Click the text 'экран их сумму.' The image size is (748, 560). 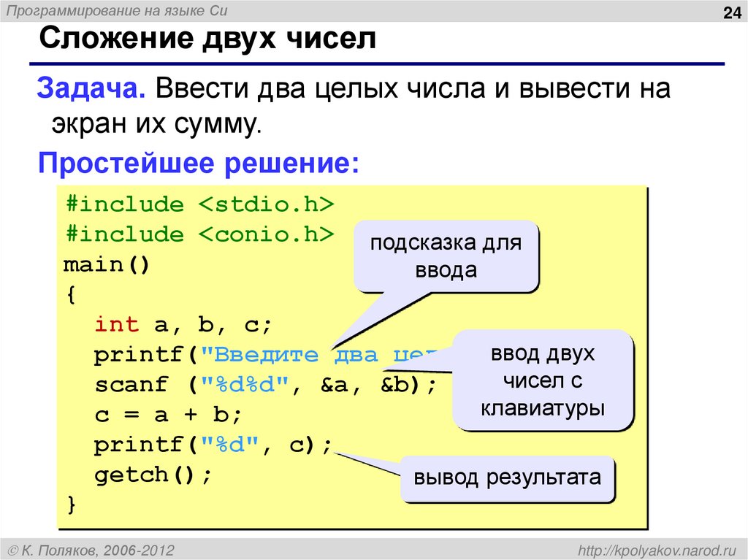(x=157, y=123)
